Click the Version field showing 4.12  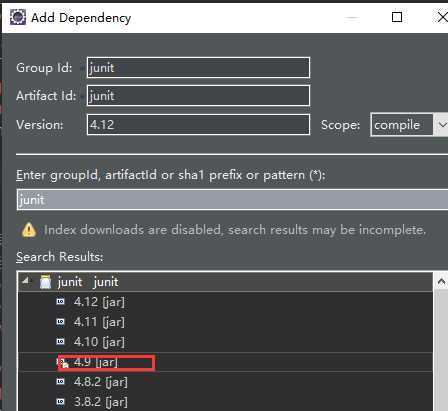(198, 125)
